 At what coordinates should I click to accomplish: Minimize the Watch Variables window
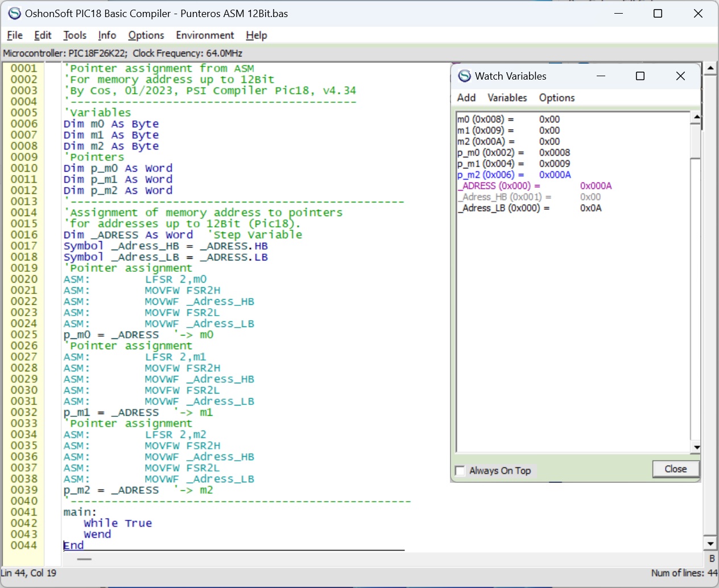[601, 76]
